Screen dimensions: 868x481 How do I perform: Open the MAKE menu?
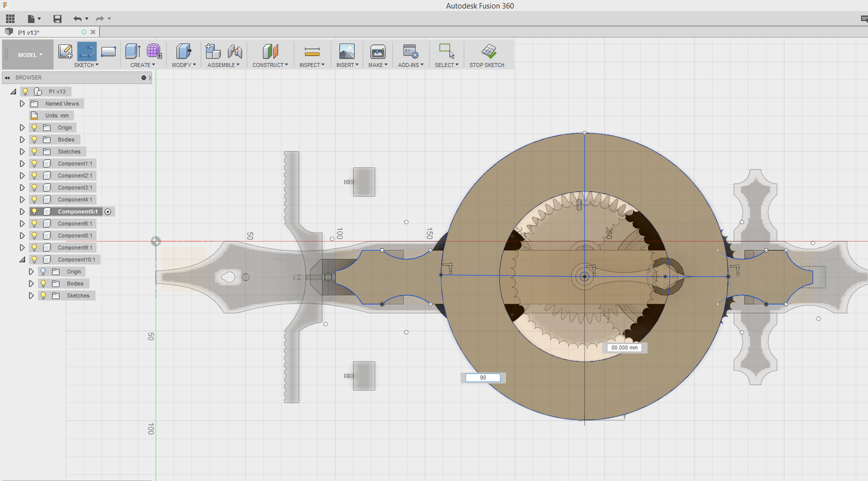coord(378,65)
